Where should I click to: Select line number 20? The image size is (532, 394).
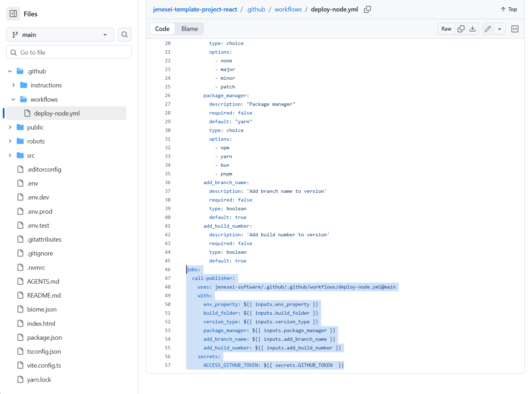(168, 43)
